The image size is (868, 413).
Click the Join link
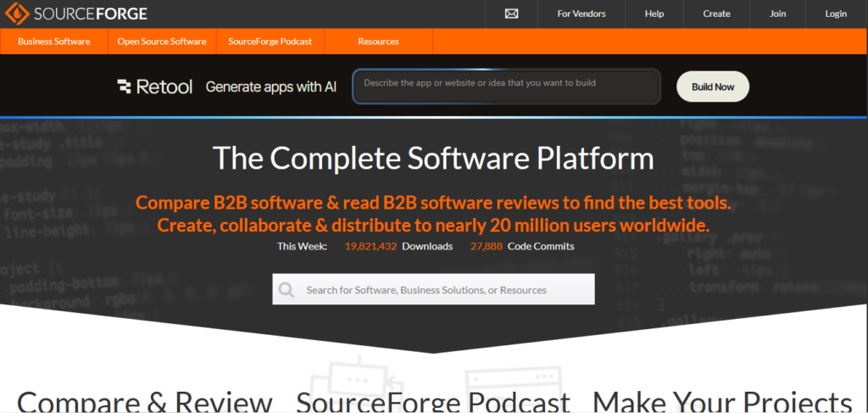778,14
